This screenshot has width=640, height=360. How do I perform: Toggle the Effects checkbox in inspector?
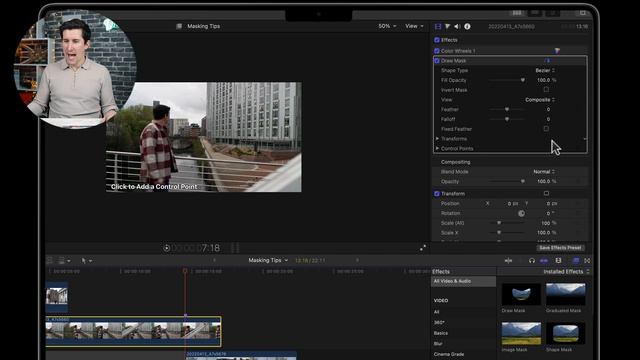click(x=437, y=40)
